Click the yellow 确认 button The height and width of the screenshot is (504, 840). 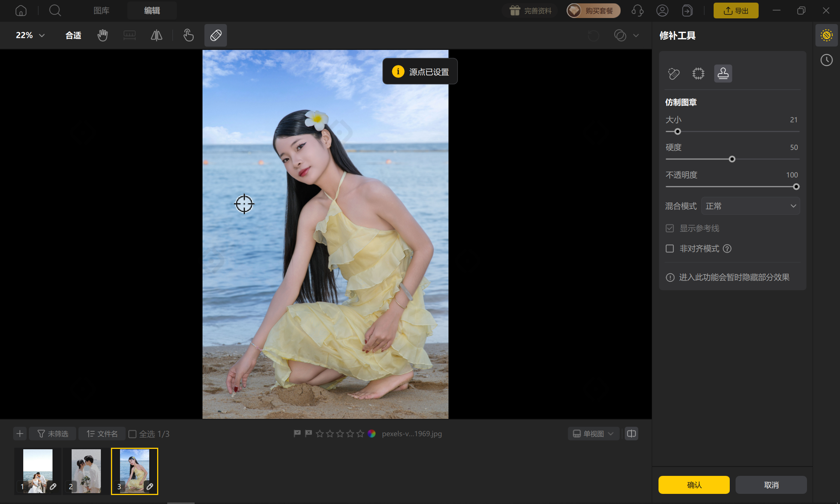694,485
